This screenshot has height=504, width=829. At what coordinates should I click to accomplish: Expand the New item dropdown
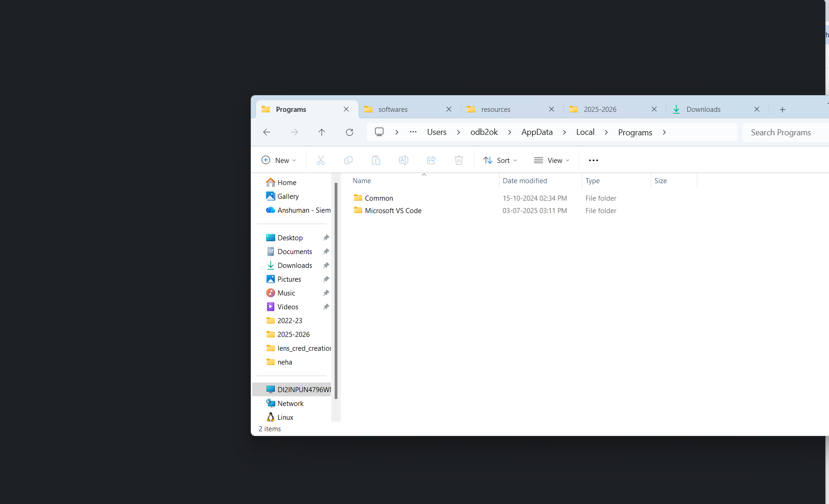[279, 160]
